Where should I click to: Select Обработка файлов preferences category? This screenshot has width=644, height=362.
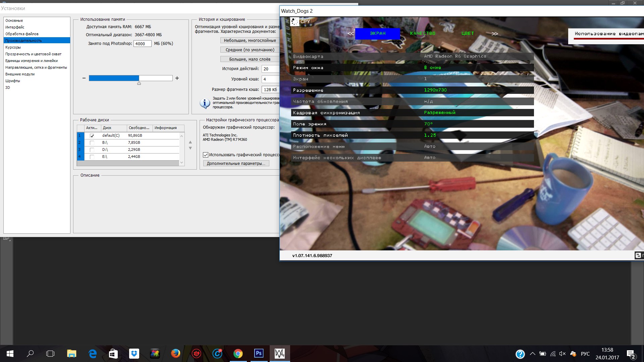coord(37,34)
